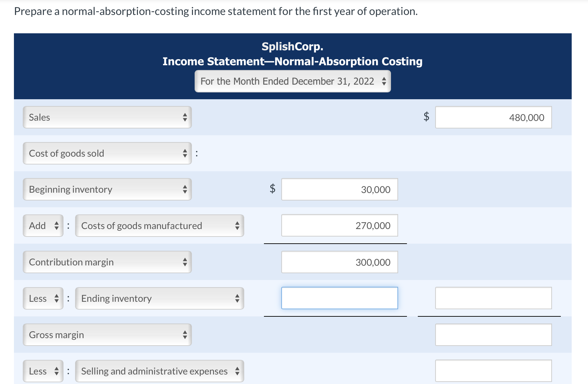Click the Beginning inventory amount field 30,000
Image resolution: width=588 pixels, height=384 pixels.
[339, 189]
